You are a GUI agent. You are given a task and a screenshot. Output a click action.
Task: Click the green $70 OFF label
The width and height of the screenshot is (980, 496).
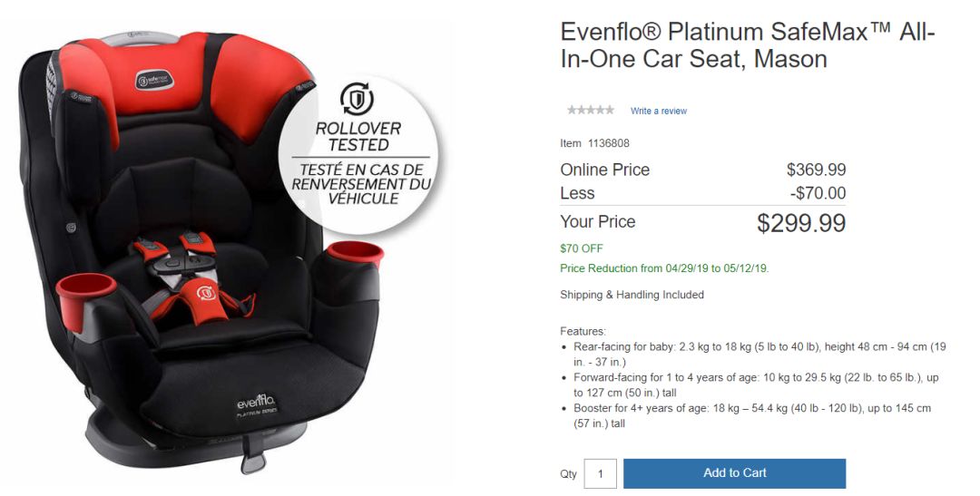click(x=582, y=248)
